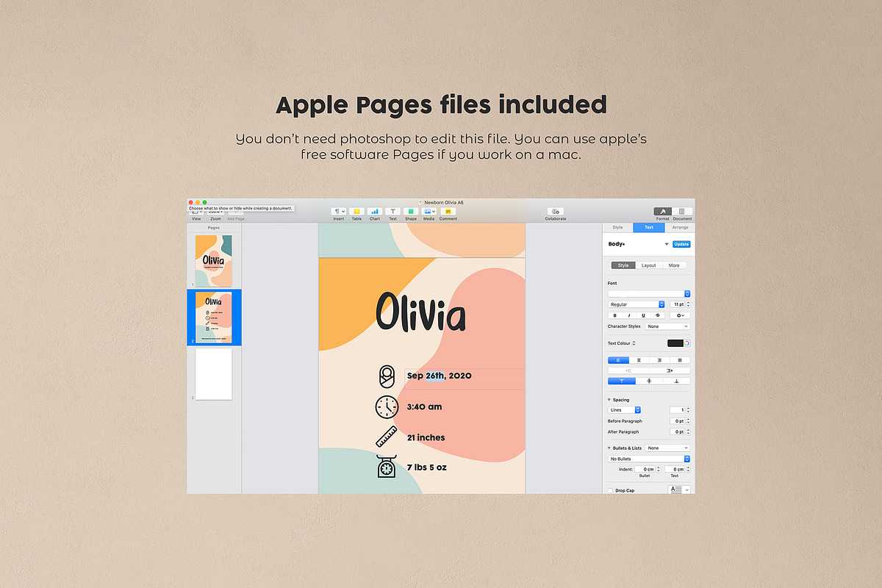The image size is (882, 588).
Task: Apply Strikethrough to selected text
Action: coord(657,315)
